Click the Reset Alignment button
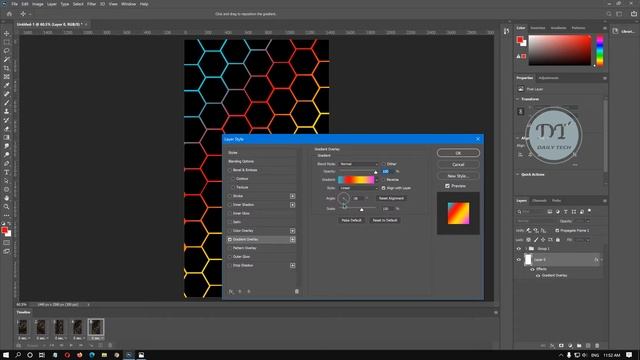Screen dimensions: 640x360 (391, 198)
